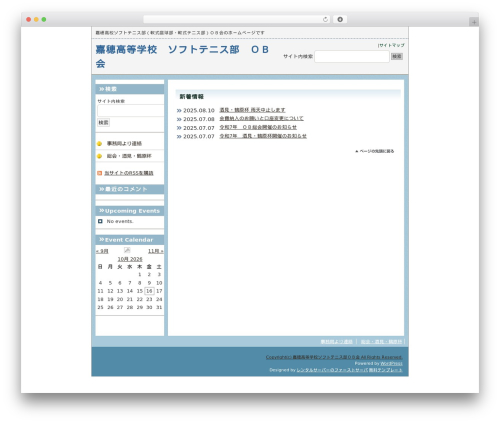This screenshot has width=500, height=423.
Task: Click the 2025.07.08 date text
Action: (199, 119)
